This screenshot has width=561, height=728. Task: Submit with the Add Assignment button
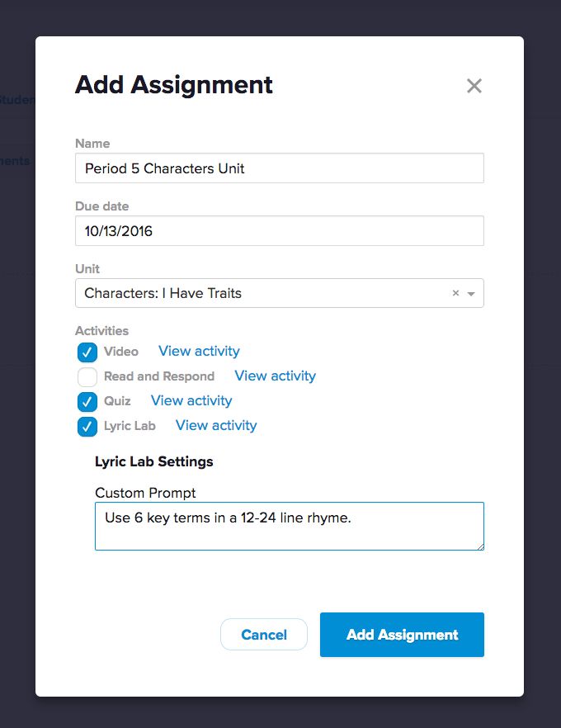point(402,635)
